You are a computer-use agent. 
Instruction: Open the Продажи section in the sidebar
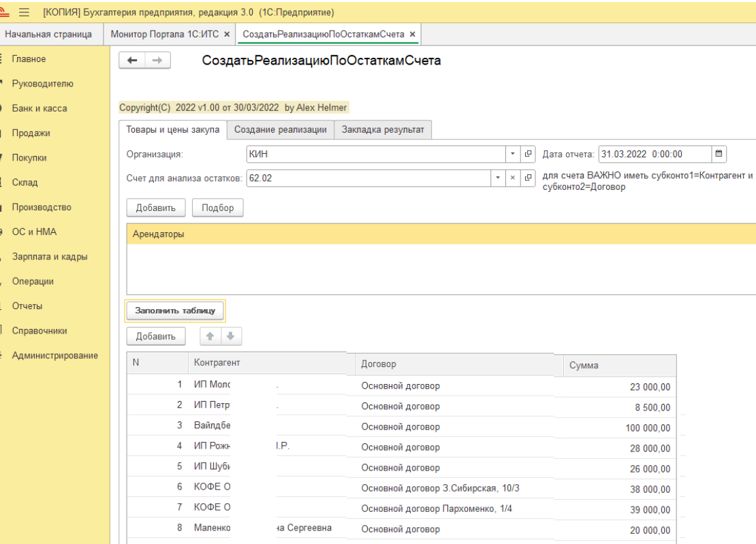pos(31,133)
